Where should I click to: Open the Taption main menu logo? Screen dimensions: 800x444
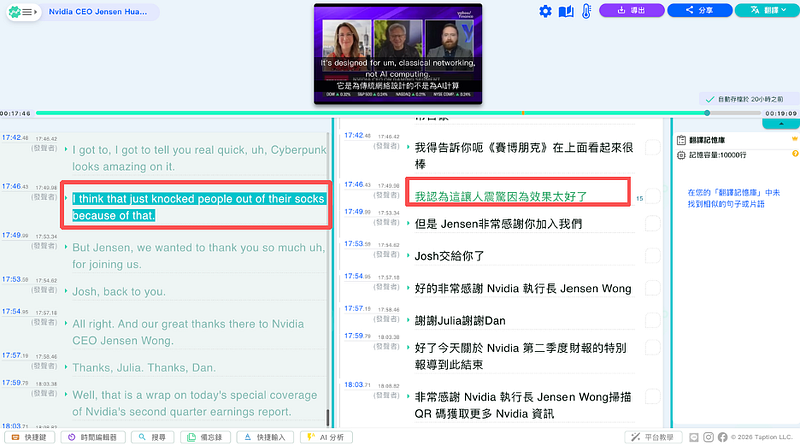coord(15,12)
